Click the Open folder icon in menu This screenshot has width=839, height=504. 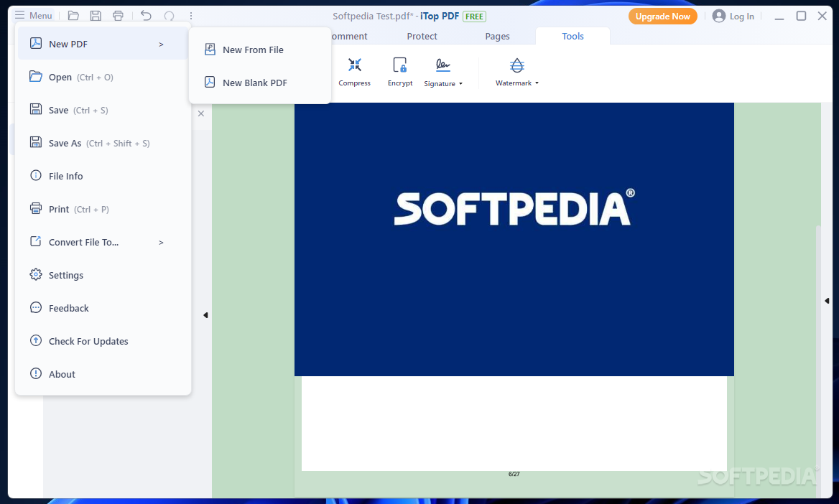[x=36, y=77]
